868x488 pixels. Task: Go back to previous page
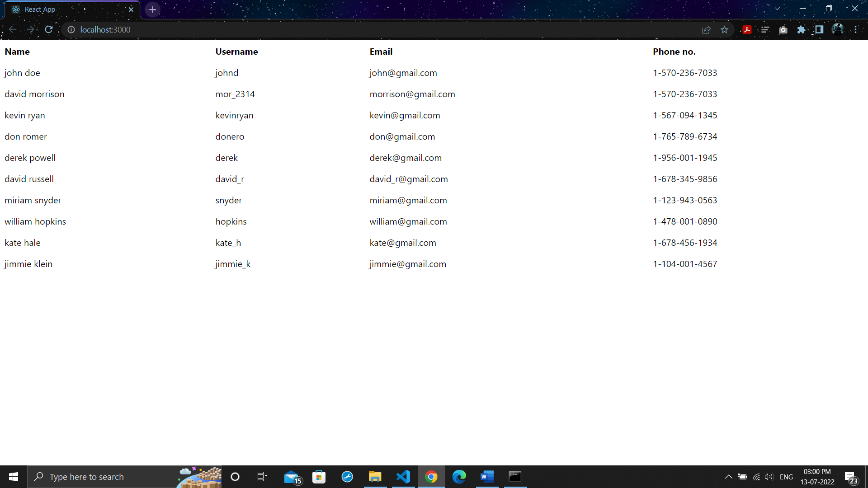click(12, 29)
